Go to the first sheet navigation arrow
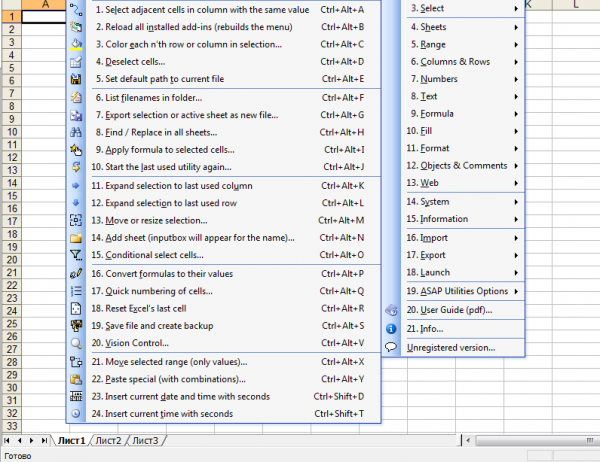600x462 pixels. pyautogui.click(x=7, y=441)
